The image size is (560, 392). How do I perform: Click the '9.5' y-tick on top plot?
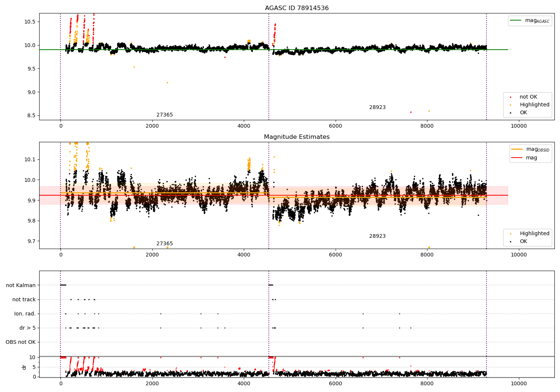click(x=31, y=69)
